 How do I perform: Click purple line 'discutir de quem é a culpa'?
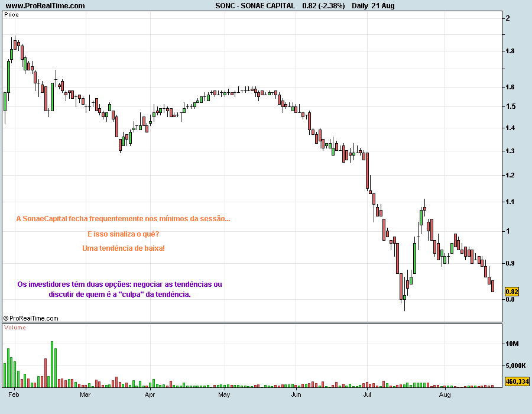[x=120, y=295]
